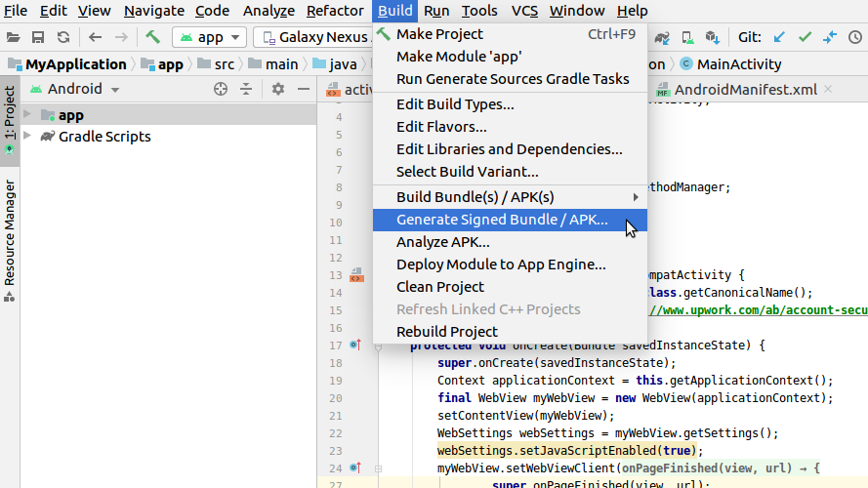Choose Make Project from Build menu
Viewport: 868px width, 488px height.
510,34
